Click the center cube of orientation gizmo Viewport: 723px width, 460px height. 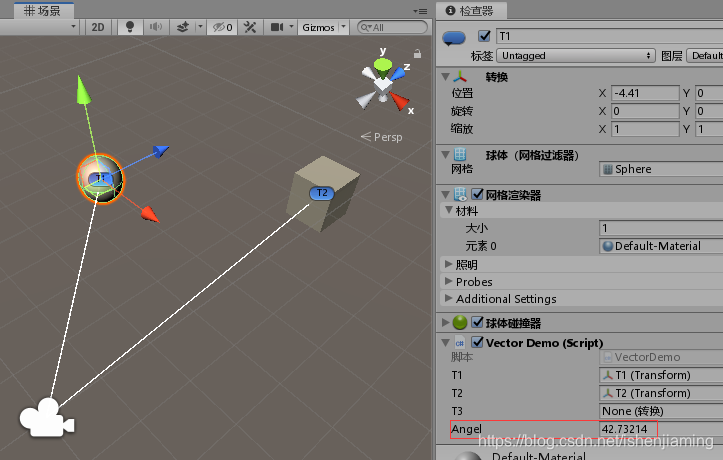coord(383,86)
